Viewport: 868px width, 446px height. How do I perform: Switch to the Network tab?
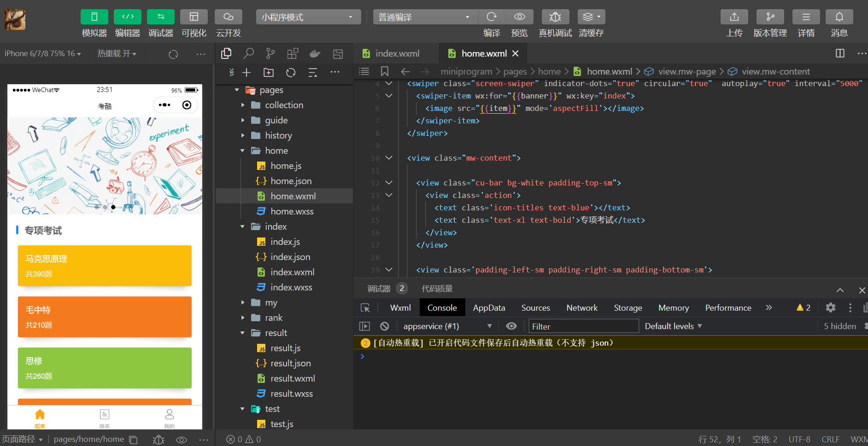(x=582, y=308)
